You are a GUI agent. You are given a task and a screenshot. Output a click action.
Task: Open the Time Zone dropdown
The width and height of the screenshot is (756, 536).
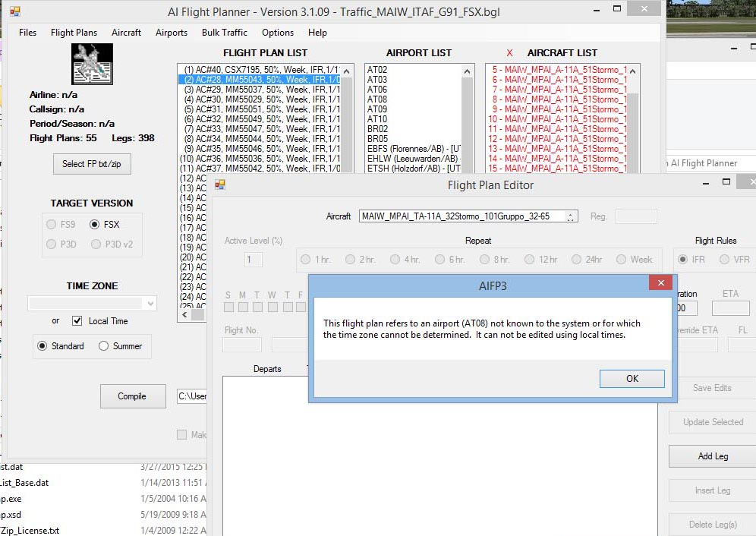click(150, 304)
